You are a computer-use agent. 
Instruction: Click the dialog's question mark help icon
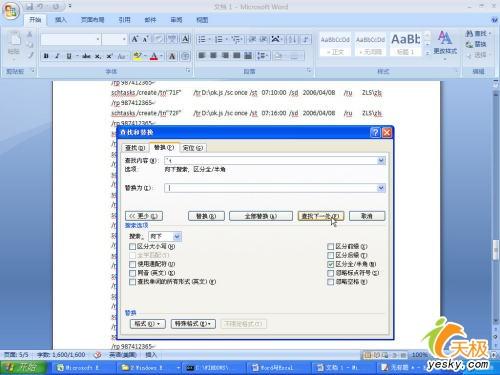tap(375, 133)
